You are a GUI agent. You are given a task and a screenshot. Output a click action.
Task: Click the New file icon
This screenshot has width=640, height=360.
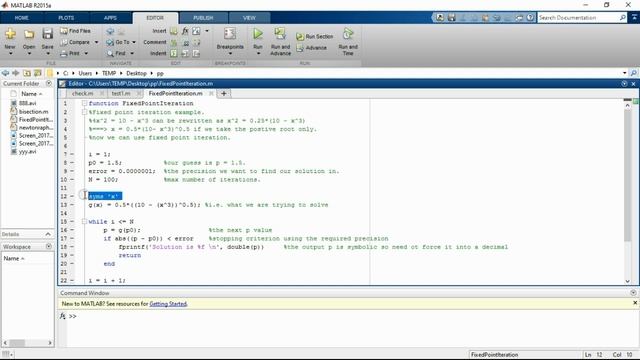tap(10, 34)
